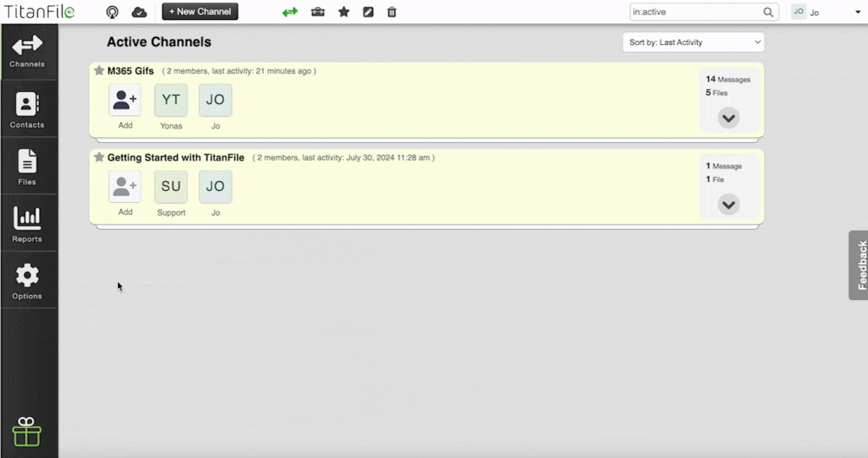Click the Active Channels heading
Screen dimensions: 868x458
pos(159,42)
